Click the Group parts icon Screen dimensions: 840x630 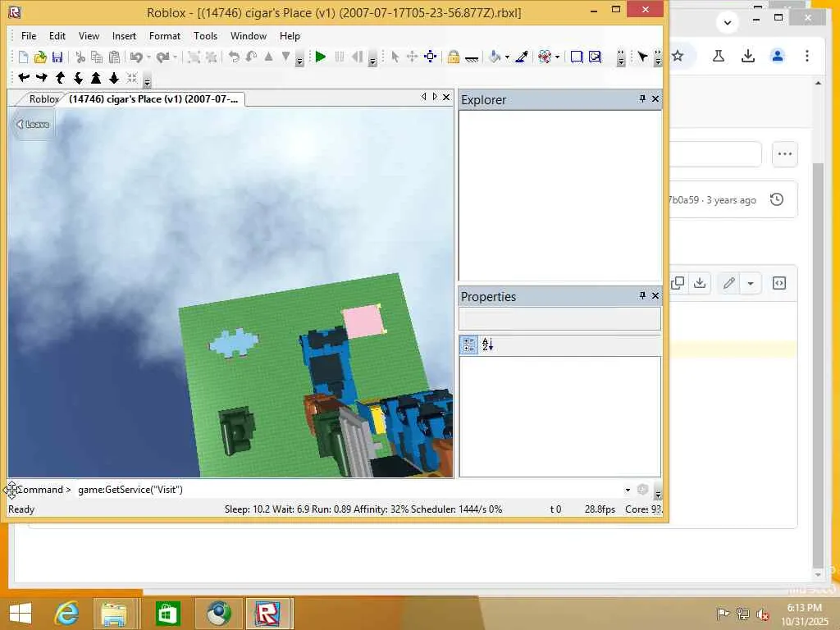pyautogui.click(x=194, y=57)
